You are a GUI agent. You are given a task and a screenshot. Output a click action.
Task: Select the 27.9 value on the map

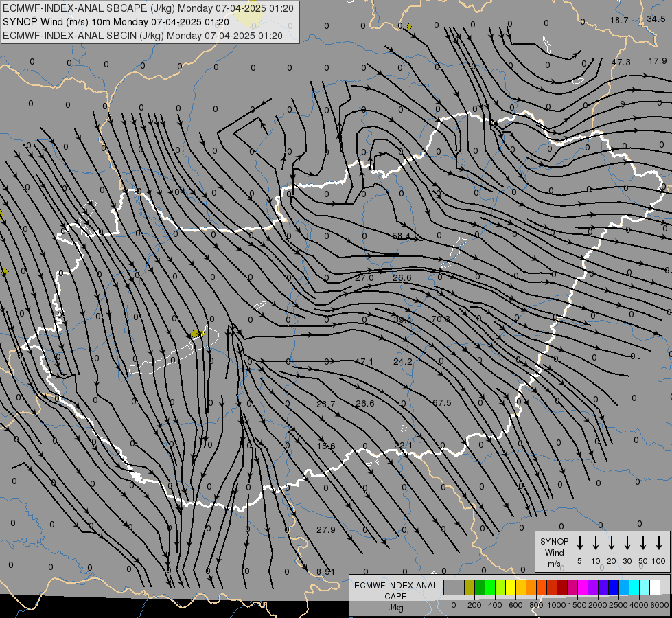click(x=326, y=529)
